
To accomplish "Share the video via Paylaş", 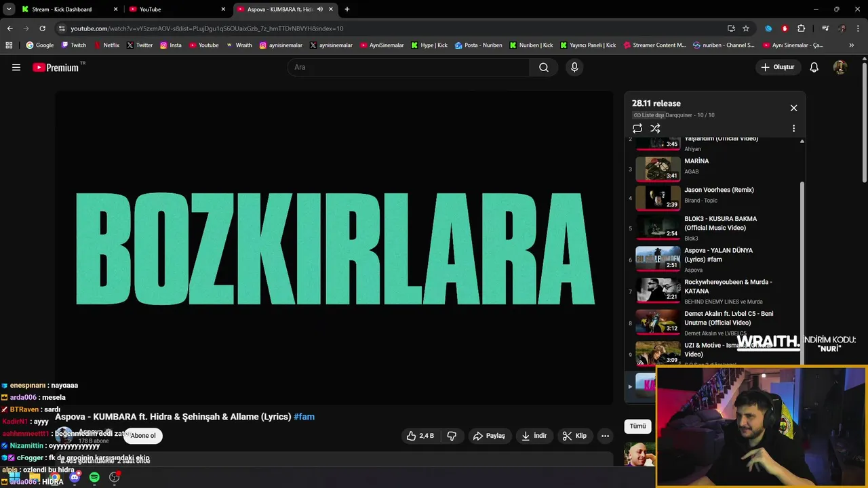I will point(489,436).
